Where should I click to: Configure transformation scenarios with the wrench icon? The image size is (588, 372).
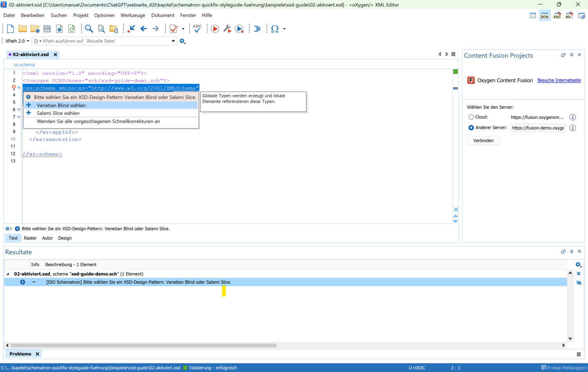tap(227, 29)
